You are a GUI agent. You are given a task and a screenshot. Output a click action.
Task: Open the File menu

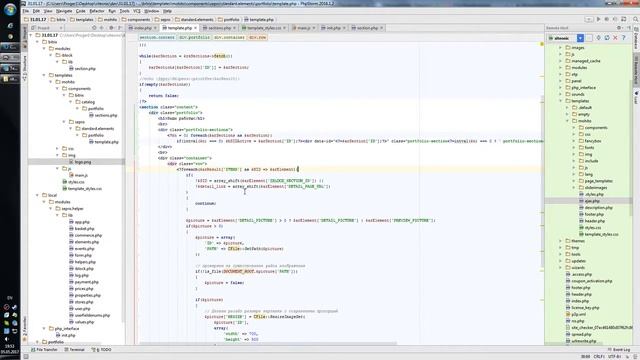[26, 11]
